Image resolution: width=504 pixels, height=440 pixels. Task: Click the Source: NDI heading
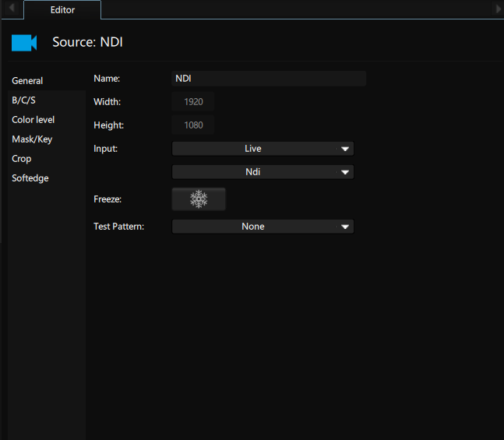click(87, 42)
